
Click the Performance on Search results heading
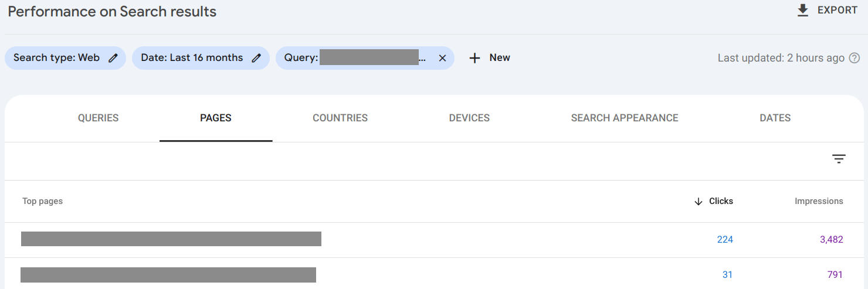coord(112,11)
